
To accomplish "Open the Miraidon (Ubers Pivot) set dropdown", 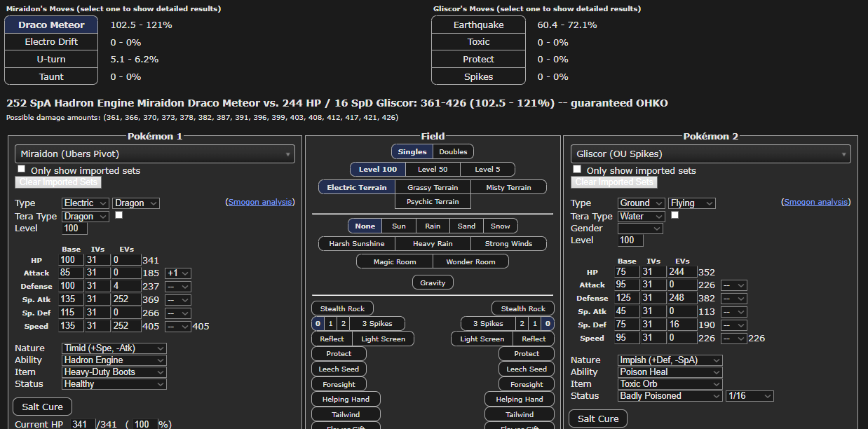I will pos(155,154).
